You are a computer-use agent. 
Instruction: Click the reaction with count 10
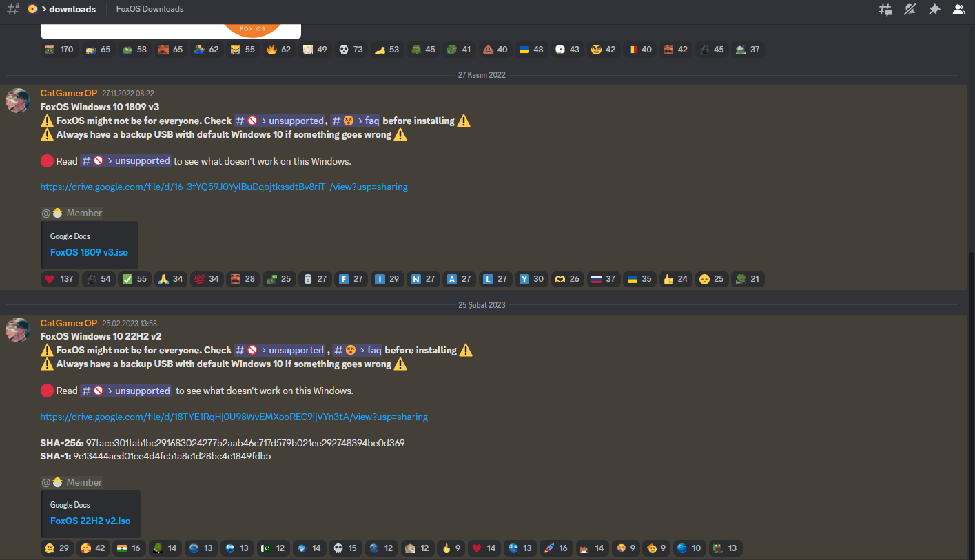click(688, 548)
